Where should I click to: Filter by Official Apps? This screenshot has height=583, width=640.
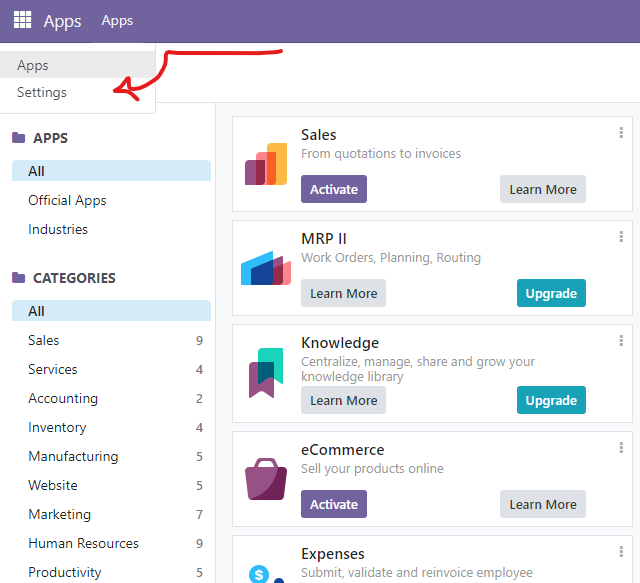coord(111,200)
